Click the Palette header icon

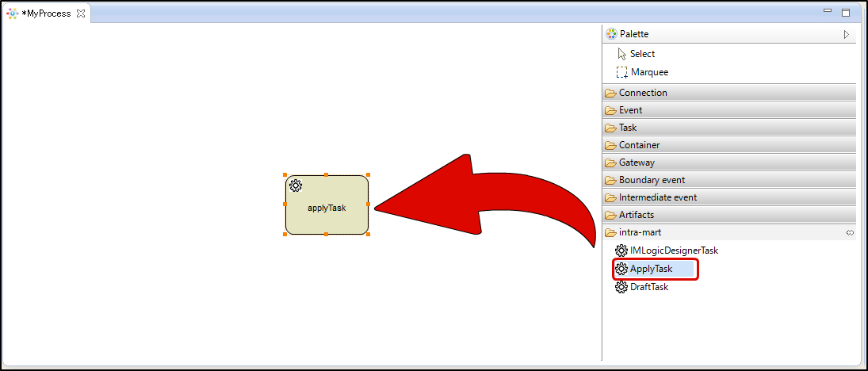(x=611, y=34)
